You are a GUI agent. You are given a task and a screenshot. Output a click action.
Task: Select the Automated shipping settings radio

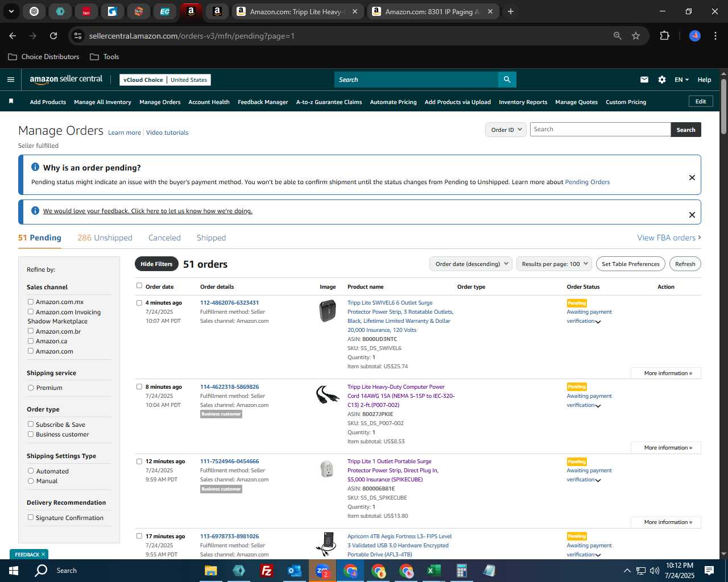coord(31,471)
